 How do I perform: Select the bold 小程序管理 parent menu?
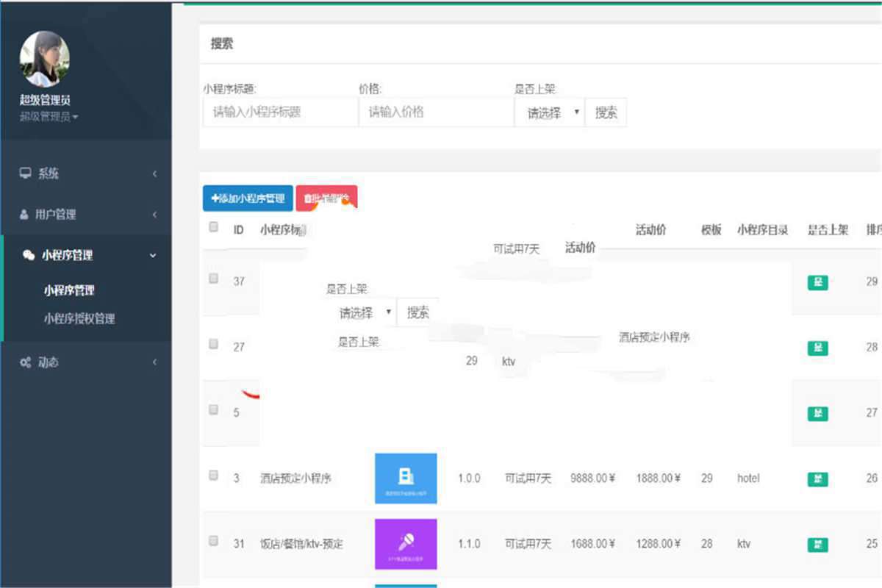86,255
